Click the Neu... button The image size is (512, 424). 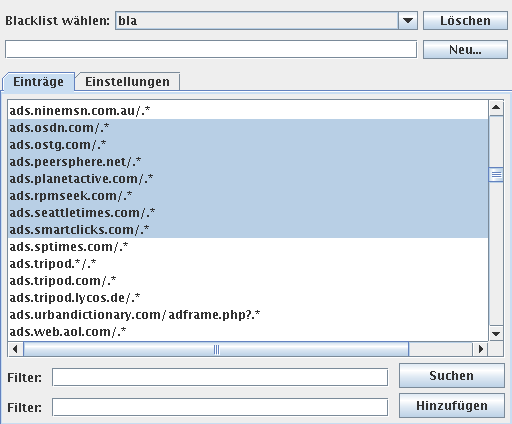click(465, 50)
